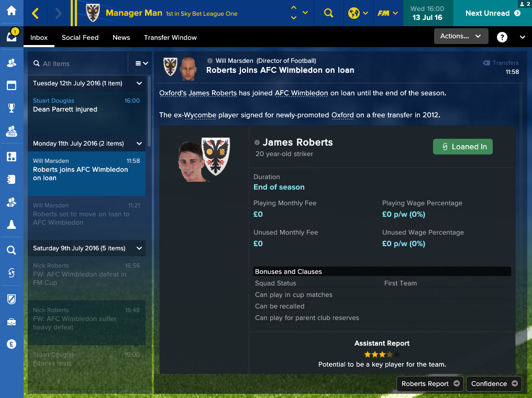This screenshot has height=398, width=532.
Task: Open the Roberts Report button
Action: [x=430, y=384]
